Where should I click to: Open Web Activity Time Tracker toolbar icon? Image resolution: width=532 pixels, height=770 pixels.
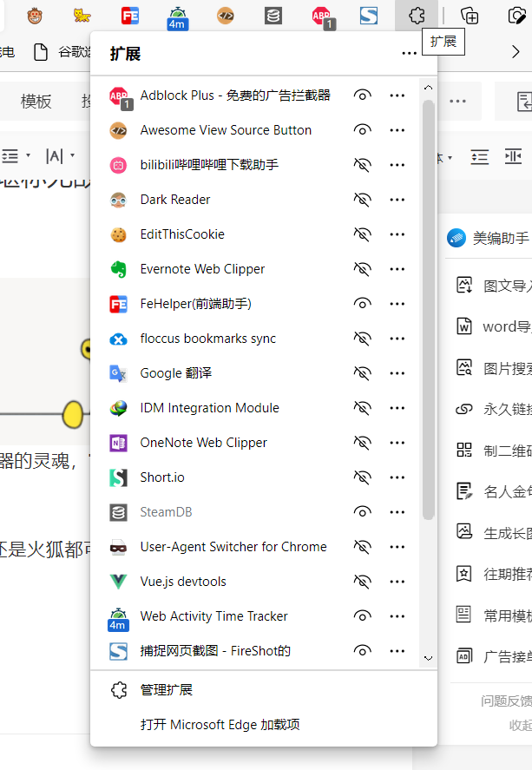pos(177,18)
